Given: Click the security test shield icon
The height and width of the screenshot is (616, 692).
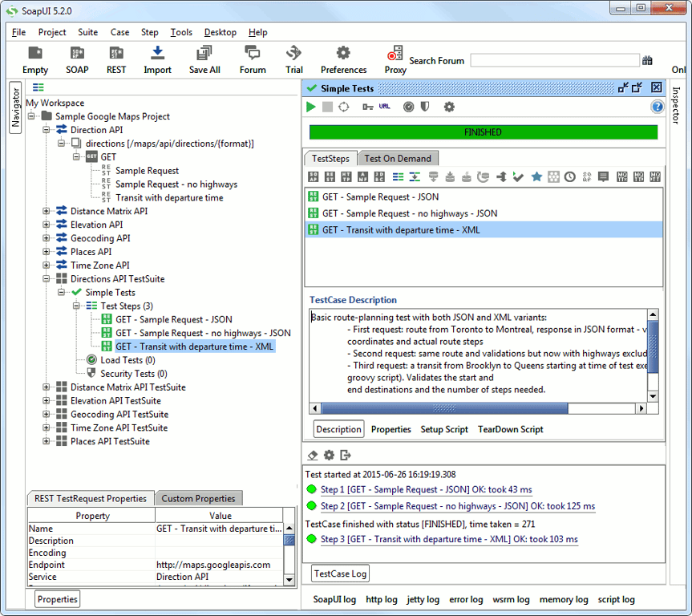Looking at the screenshot, I should (x=425, y=107).
